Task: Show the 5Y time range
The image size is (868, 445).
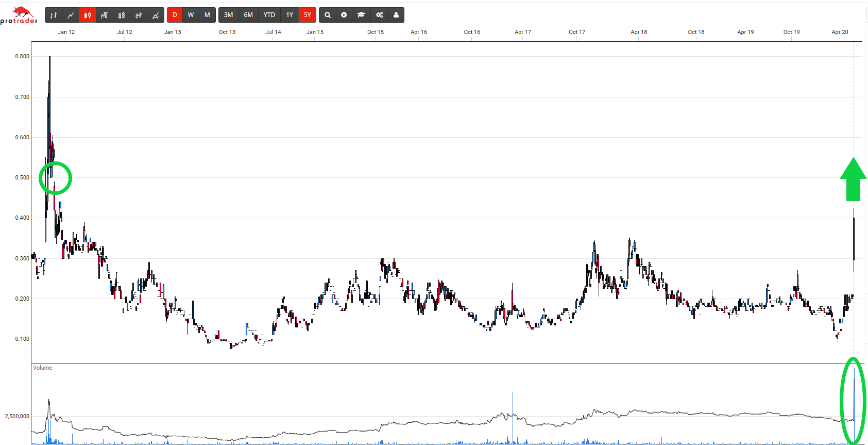Action: [x=308, y=15]
